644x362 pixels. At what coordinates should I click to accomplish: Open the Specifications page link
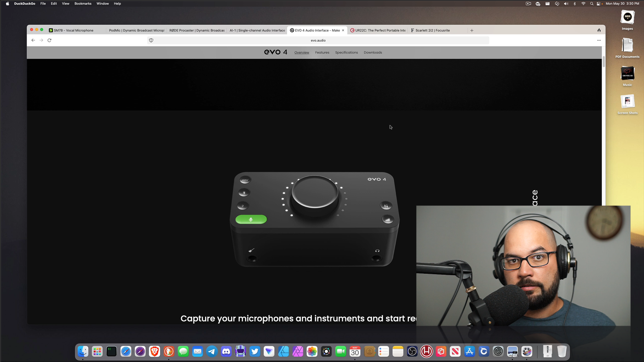[x=346, y=52]
